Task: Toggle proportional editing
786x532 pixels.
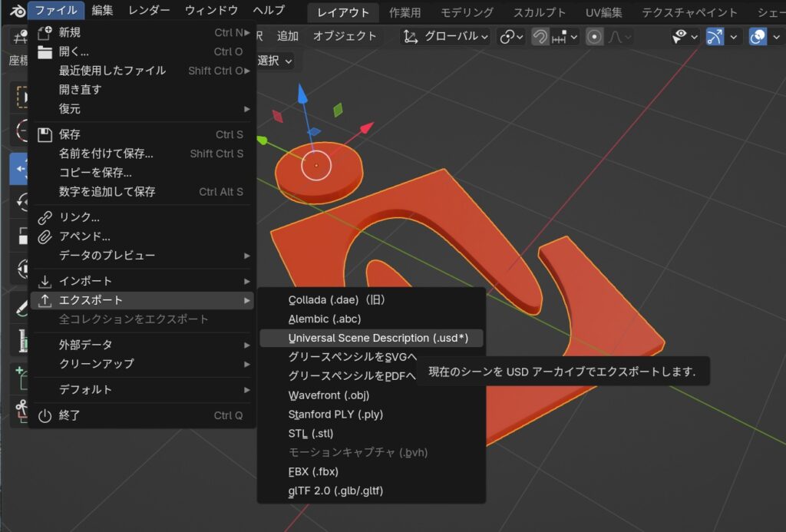Action: [594, 37]
